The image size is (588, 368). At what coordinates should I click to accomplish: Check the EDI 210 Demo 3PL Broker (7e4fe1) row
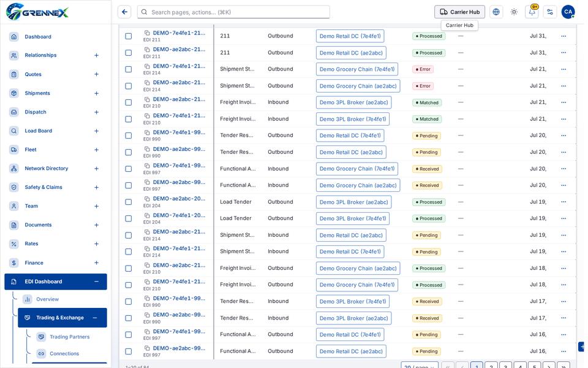(x=128, y=119)
